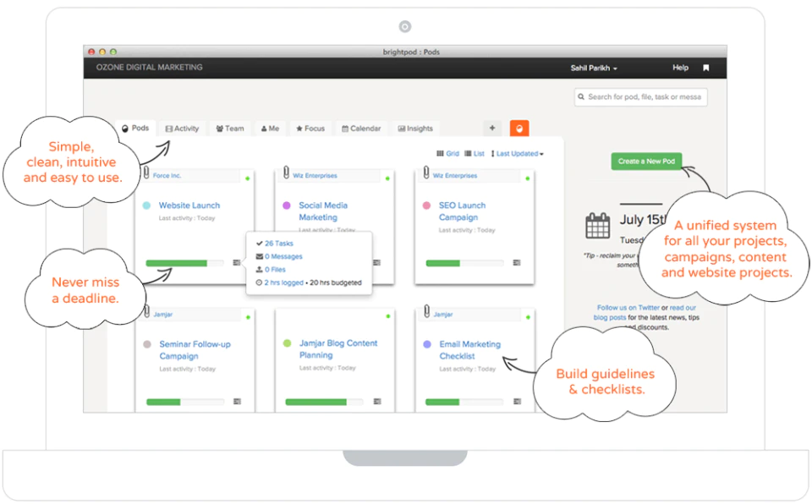The image size is (812, 504).
Task: Select the Insights tab
Action: 415,129
